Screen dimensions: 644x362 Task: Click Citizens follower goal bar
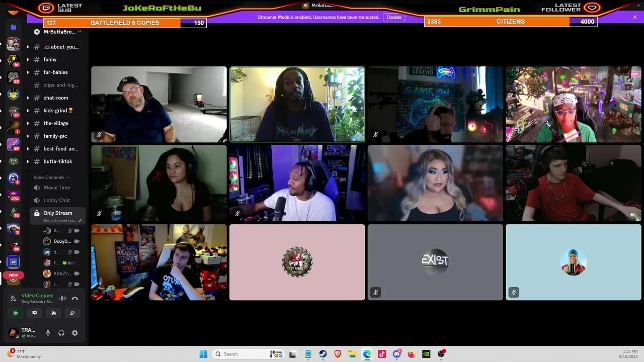point(511,22)
